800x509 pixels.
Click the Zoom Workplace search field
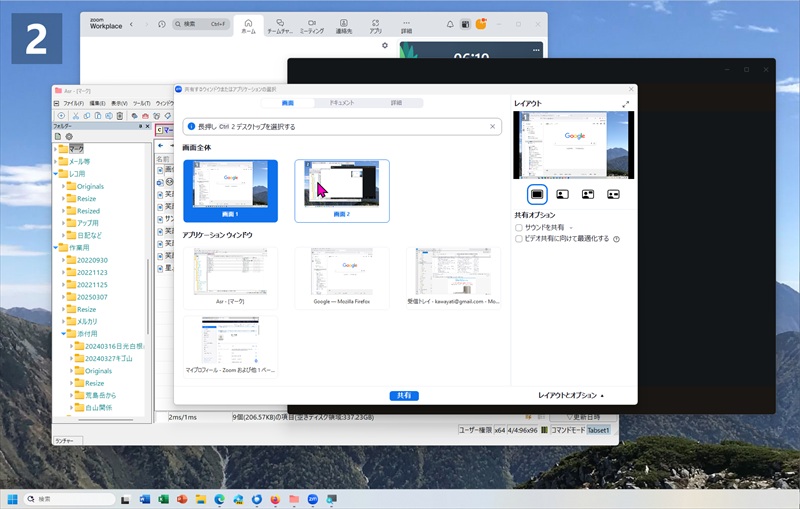(201, 24)
